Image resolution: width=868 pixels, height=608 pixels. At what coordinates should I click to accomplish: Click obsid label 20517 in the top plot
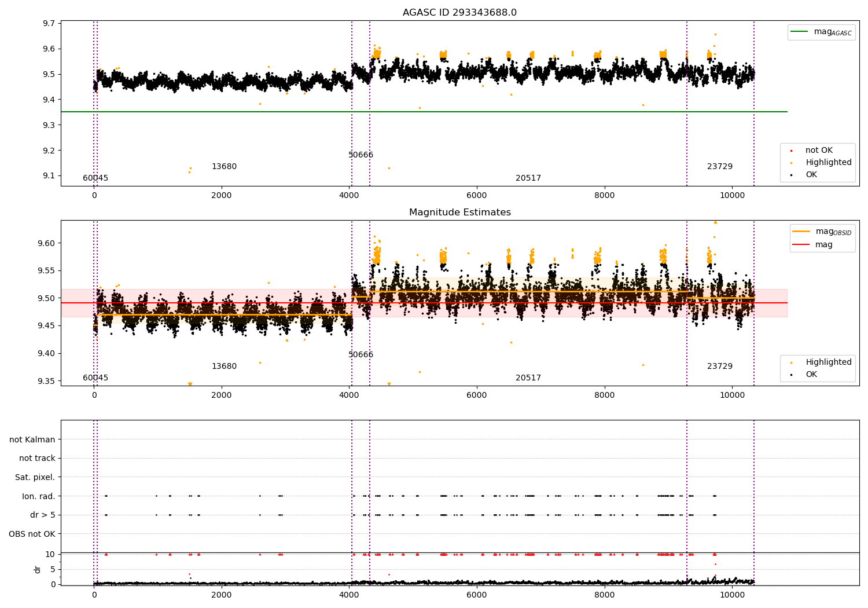[528, 178]
